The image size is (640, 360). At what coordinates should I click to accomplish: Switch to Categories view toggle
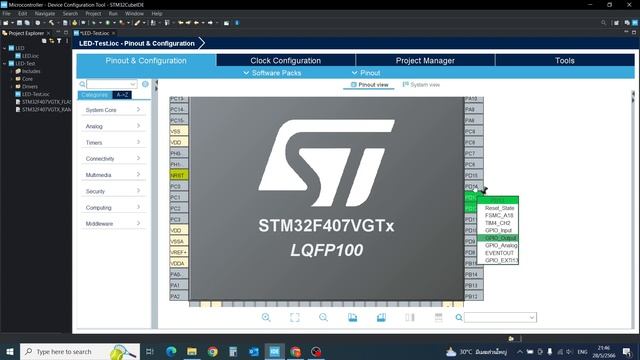click(x=95, y=95)
